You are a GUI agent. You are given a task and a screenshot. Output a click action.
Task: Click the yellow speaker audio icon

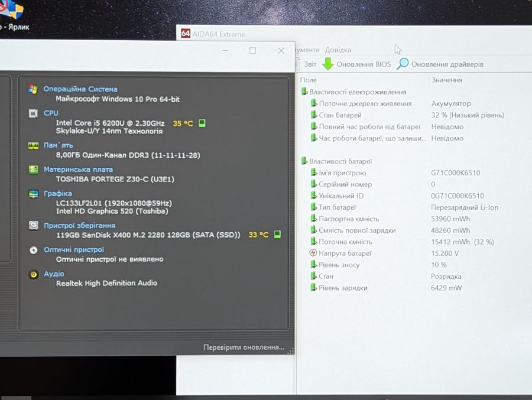point(33,274)
